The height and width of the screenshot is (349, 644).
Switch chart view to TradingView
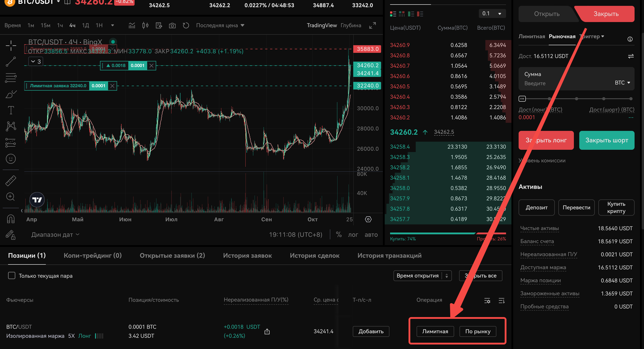[322, 25]
